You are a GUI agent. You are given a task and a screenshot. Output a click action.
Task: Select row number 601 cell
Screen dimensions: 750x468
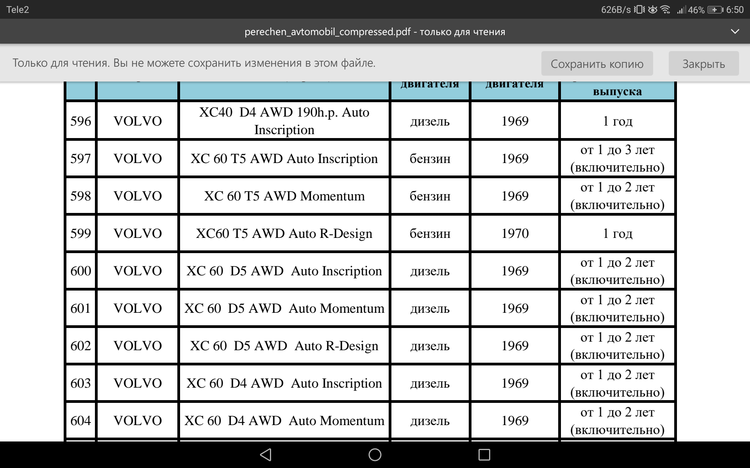pos(80,308)
